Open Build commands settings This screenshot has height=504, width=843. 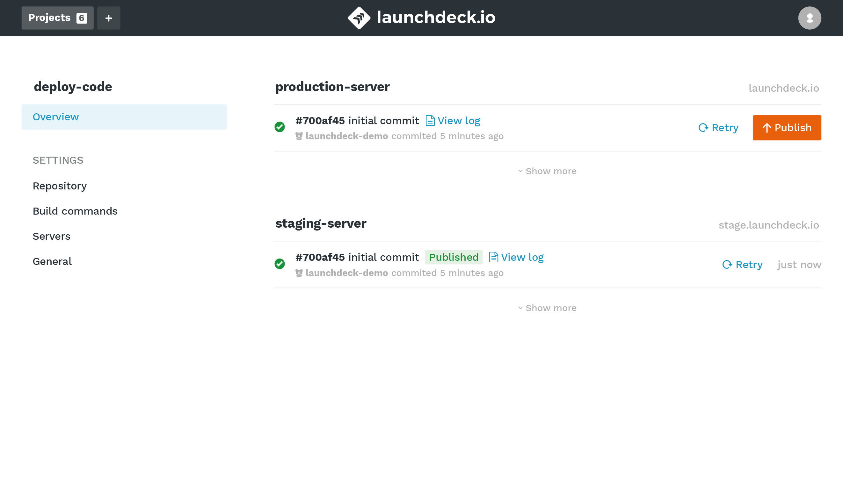(75, 211)
